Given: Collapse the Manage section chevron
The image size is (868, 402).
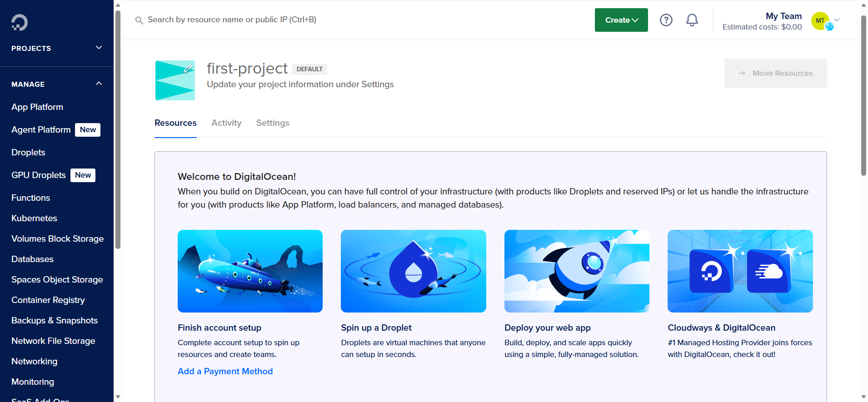Looking at the screenshot, I should (x=99, y=84).
